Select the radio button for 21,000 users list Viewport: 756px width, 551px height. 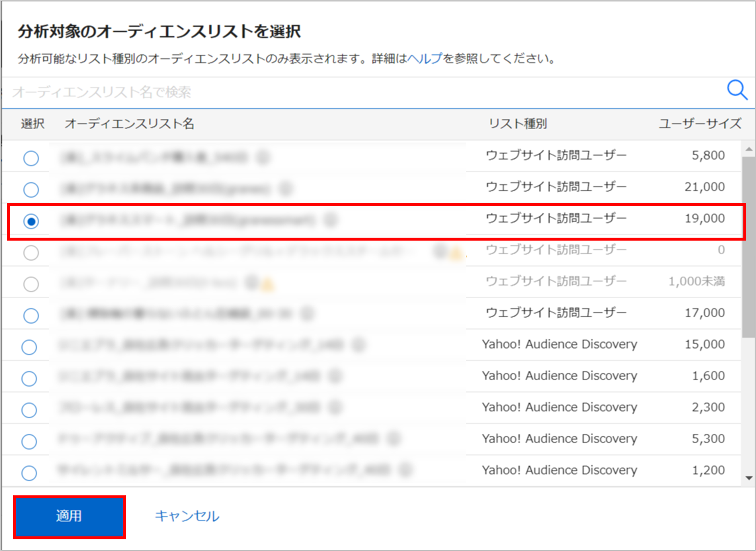(31, 189)
